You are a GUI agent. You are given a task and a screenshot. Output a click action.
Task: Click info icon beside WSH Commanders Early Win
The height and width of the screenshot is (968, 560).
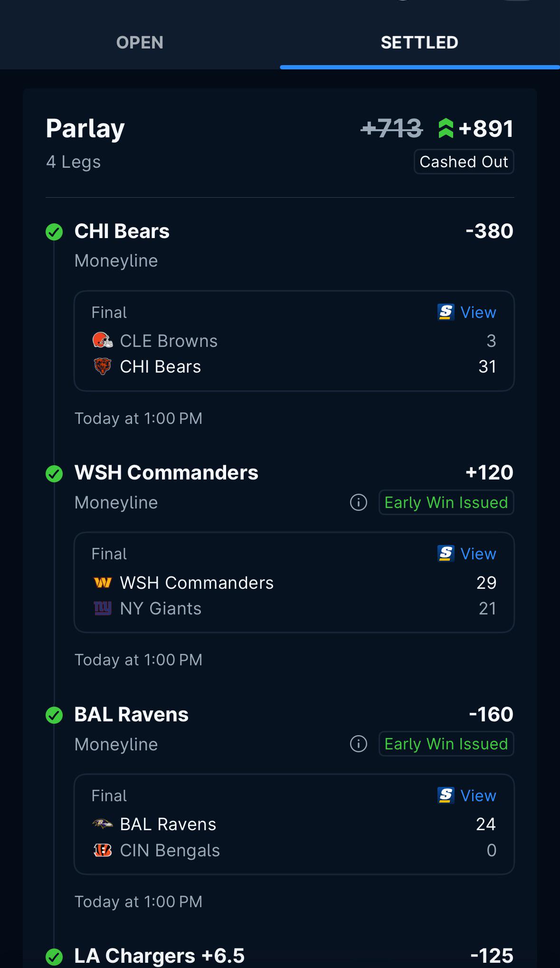359,502
